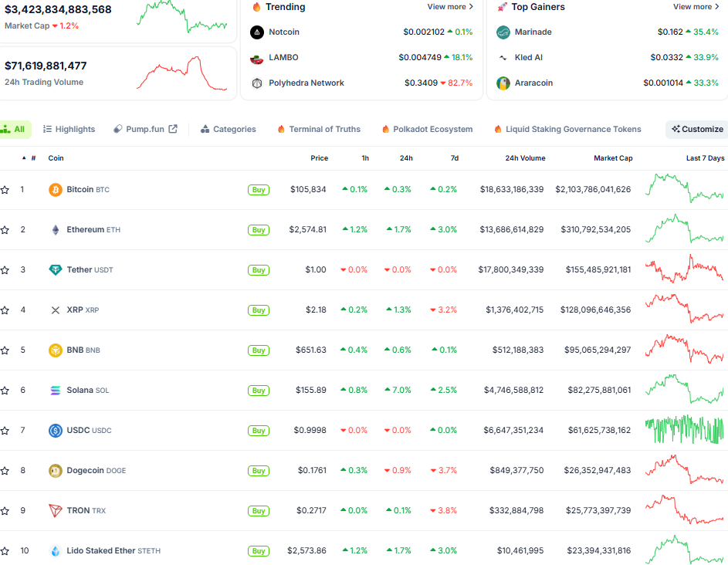The width and height of the screenshot is (728, 565).
Task: Open Bitcoin's last 7 days sparkline
Action: [x=684, y=189]
